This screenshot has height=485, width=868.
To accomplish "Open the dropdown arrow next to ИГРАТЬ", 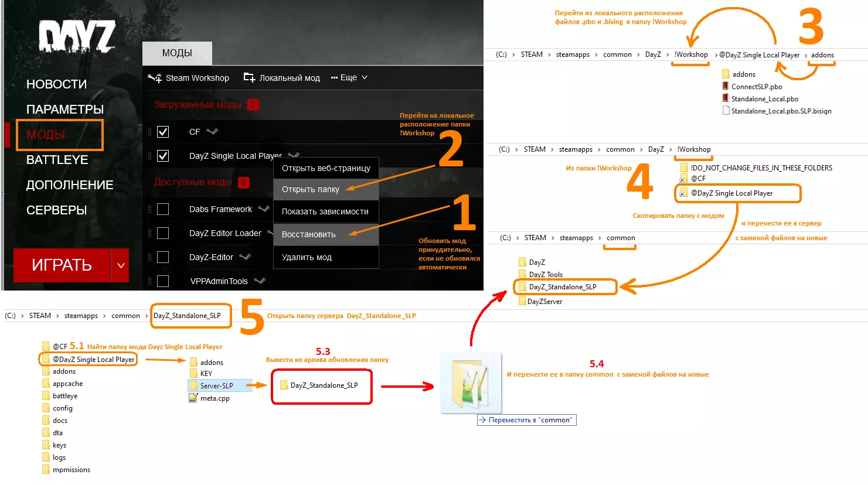I will 121,265.
